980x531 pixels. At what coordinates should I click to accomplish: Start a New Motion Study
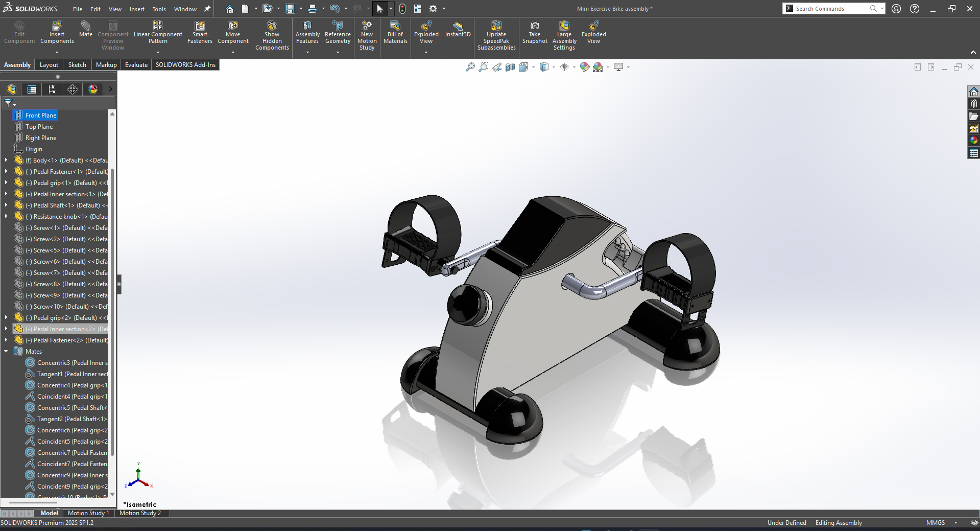pos(367,27)
